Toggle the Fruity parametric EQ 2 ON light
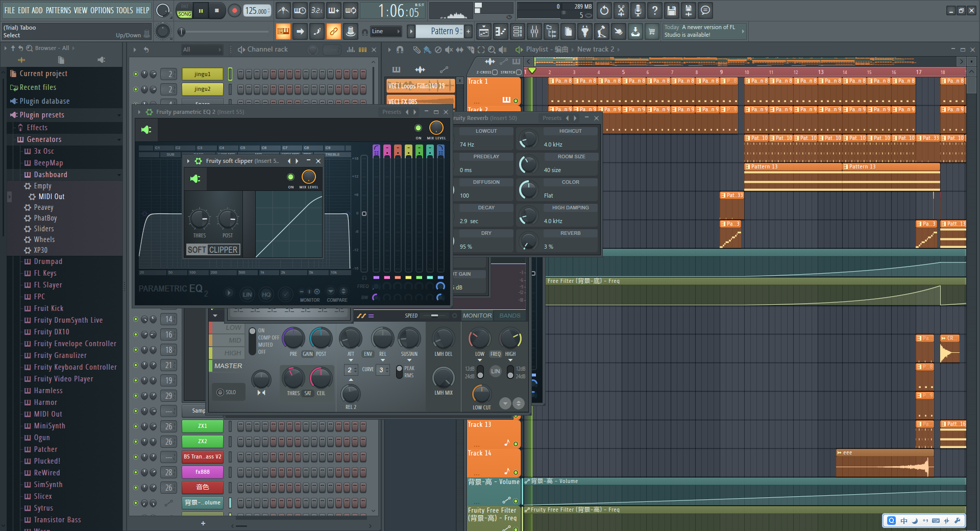Viewport: 980px width, 531px height. (418, 128)
